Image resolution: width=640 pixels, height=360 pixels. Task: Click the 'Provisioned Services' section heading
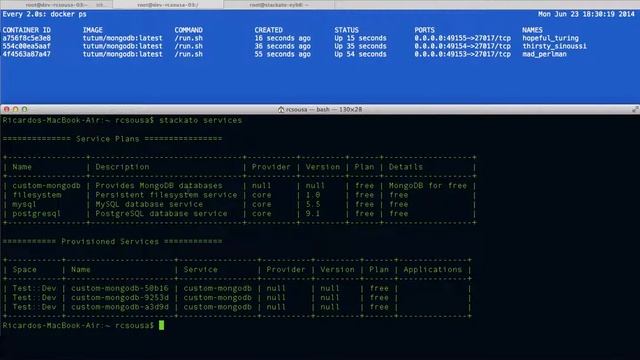[x=110, y=242]
